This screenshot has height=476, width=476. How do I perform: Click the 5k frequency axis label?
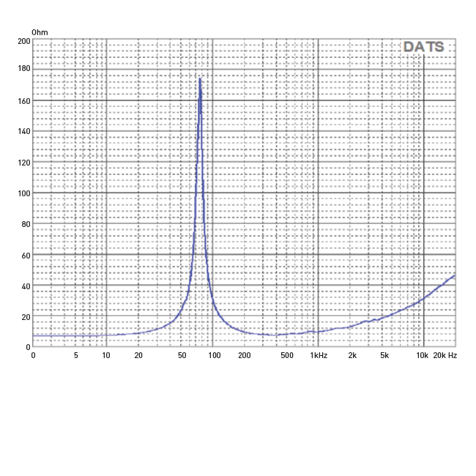(384, 355)
